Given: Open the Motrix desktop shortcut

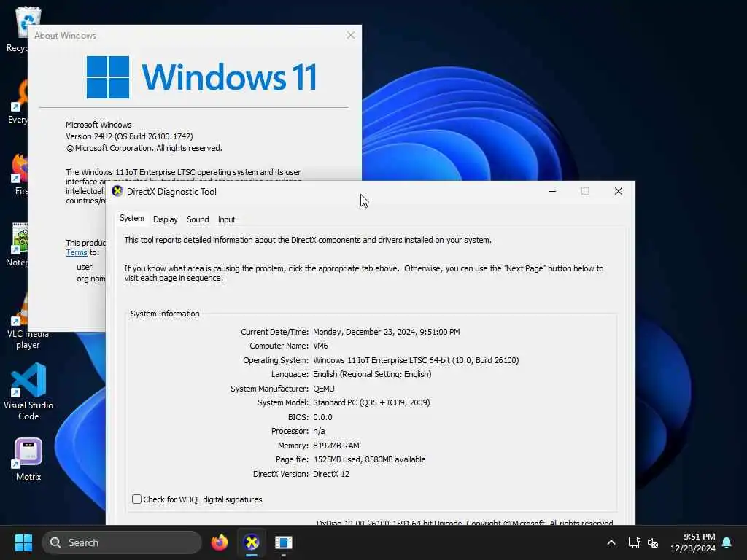Looking at the screenshot, I should [28, 460].
